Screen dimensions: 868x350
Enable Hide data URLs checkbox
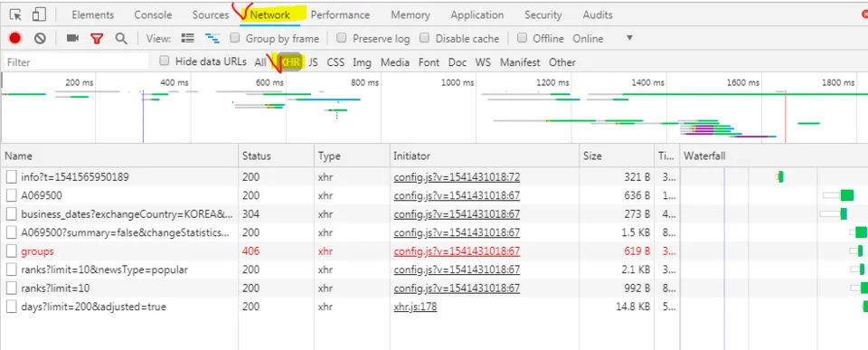coord(165,61)
